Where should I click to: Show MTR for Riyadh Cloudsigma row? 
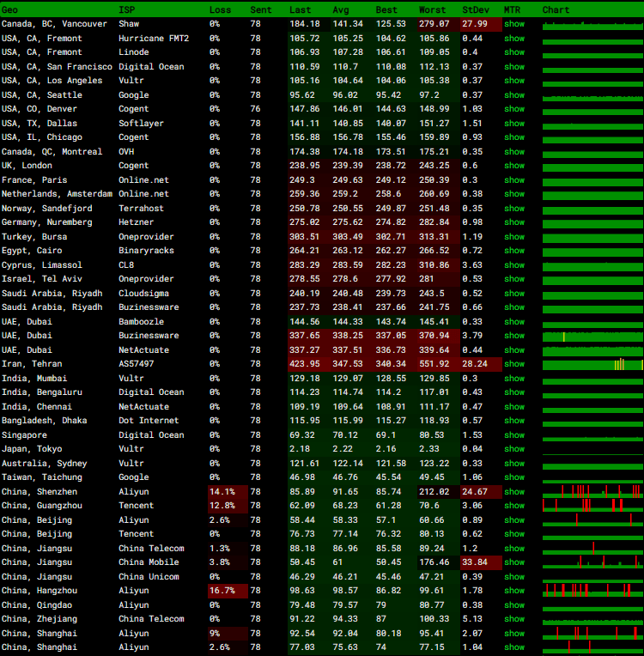click(514, 294)
